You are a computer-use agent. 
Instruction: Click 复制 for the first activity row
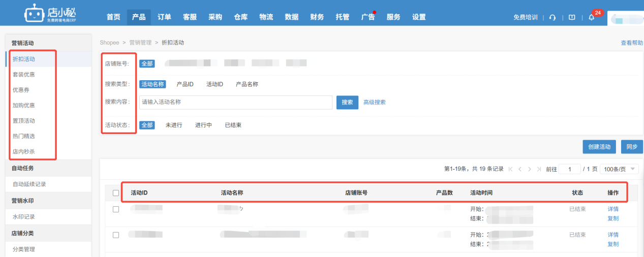(x=613, y=218)
